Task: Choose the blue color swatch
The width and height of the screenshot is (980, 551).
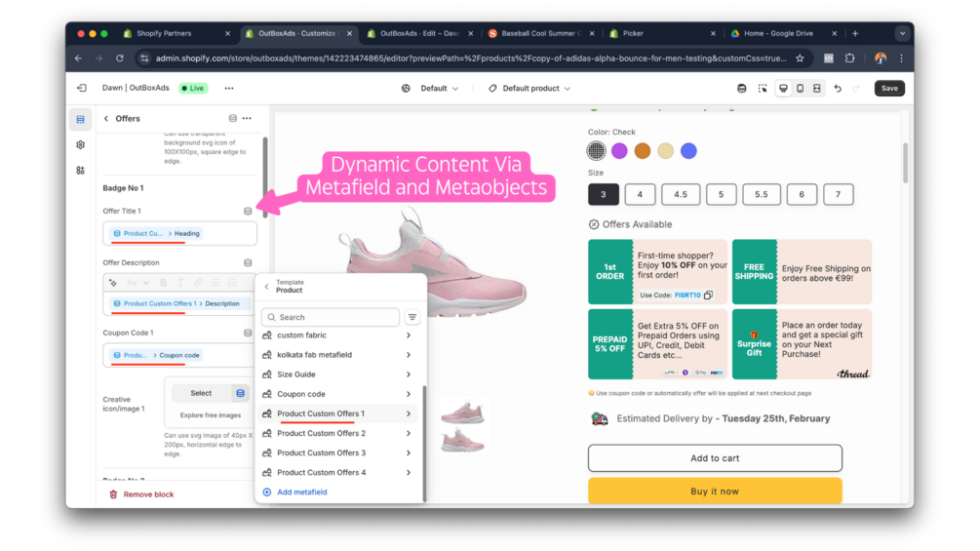Action: (688, 151)
